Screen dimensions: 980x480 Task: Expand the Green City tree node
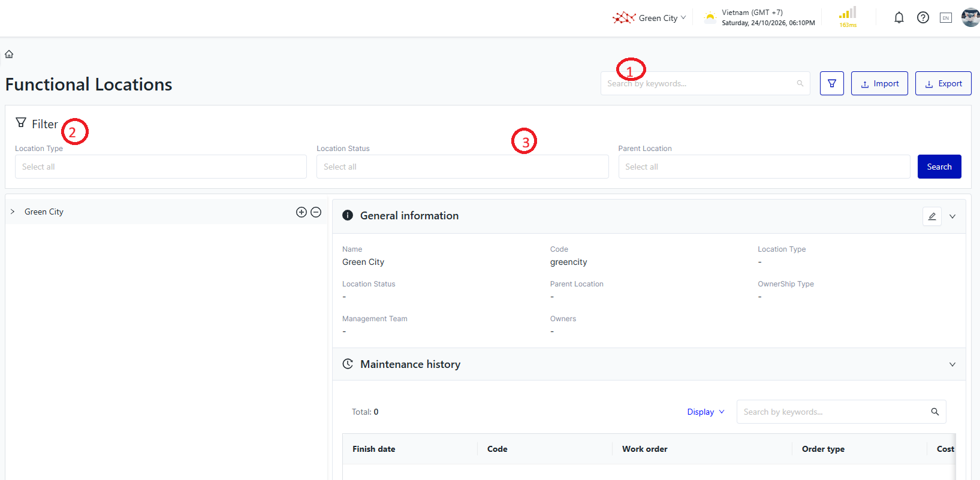pos(13,212)
